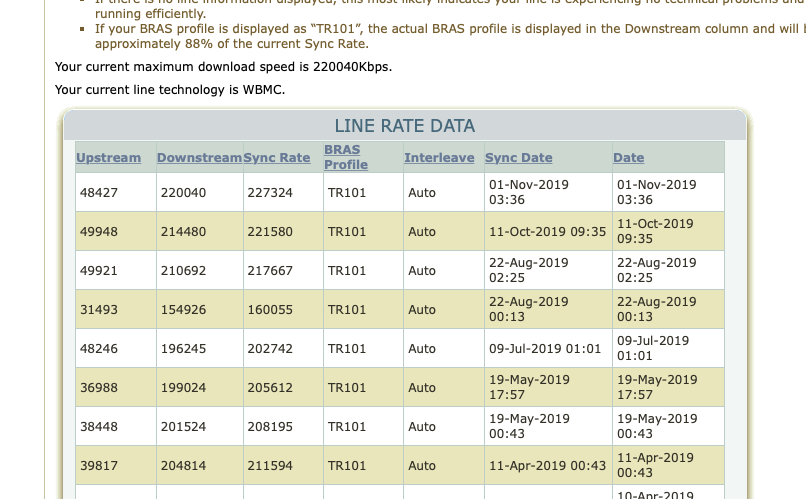Select downstream value 201524 cell

click(183, 427)
